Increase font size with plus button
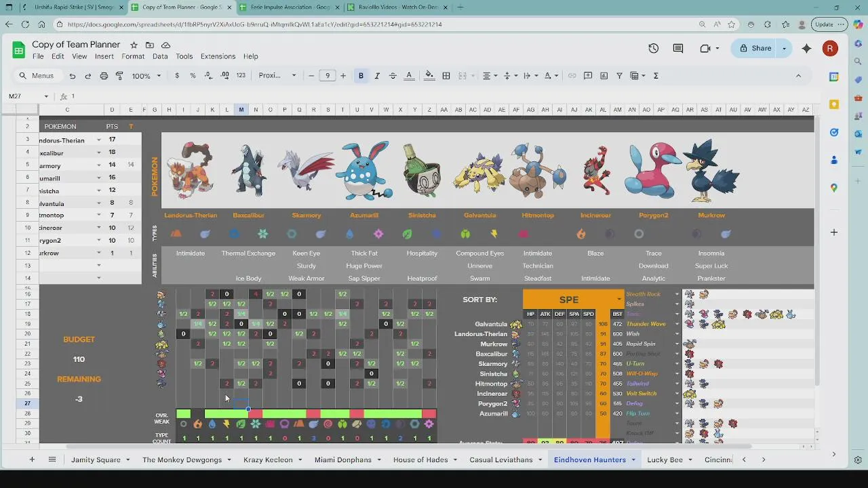The image size is (868, 488). coord(343,76)
